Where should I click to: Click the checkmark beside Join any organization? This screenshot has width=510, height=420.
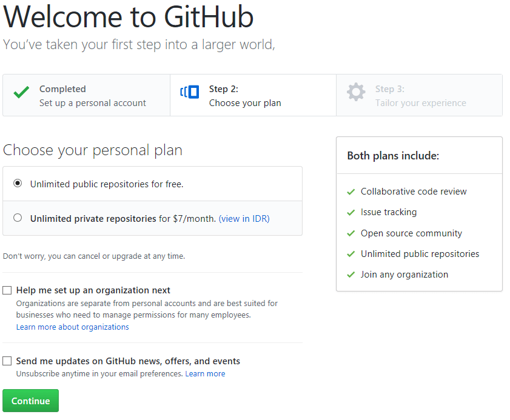coord(351,275)
